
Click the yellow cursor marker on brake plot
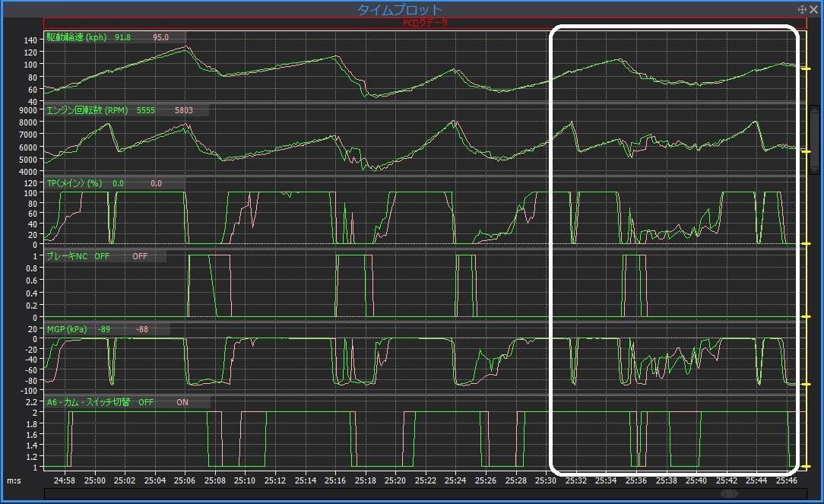click(x=805, y=317)
